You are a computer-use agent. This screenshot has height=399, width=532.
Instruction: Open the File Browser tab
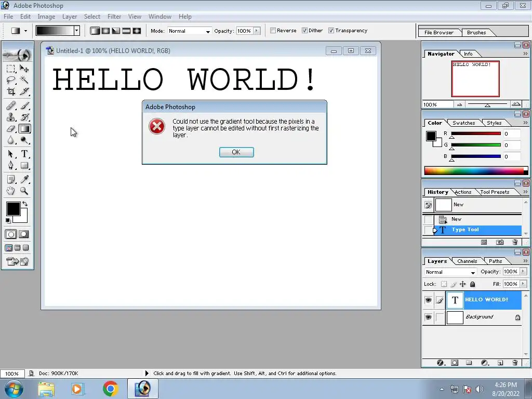click(438, 33)
